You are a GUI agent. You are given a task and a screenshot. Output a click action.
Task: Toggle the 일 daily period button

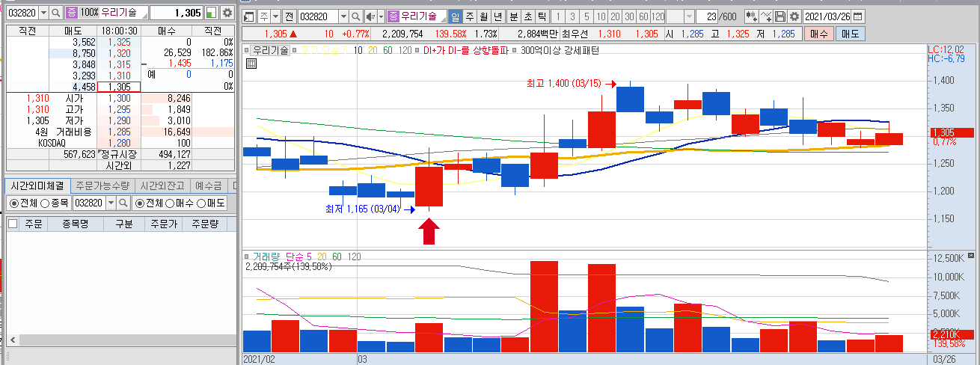(455, 16)
